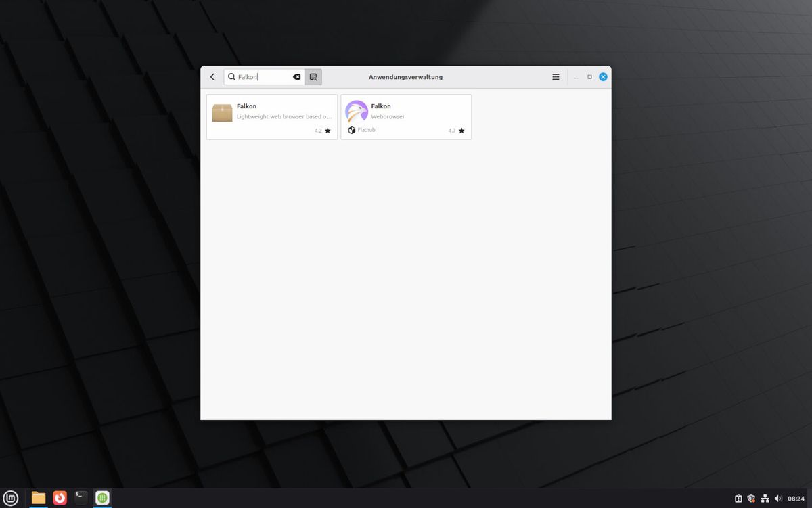This screenshot has height=508, width=812.
Task: Open the hamburger menu
Action: tap(556, 77)
